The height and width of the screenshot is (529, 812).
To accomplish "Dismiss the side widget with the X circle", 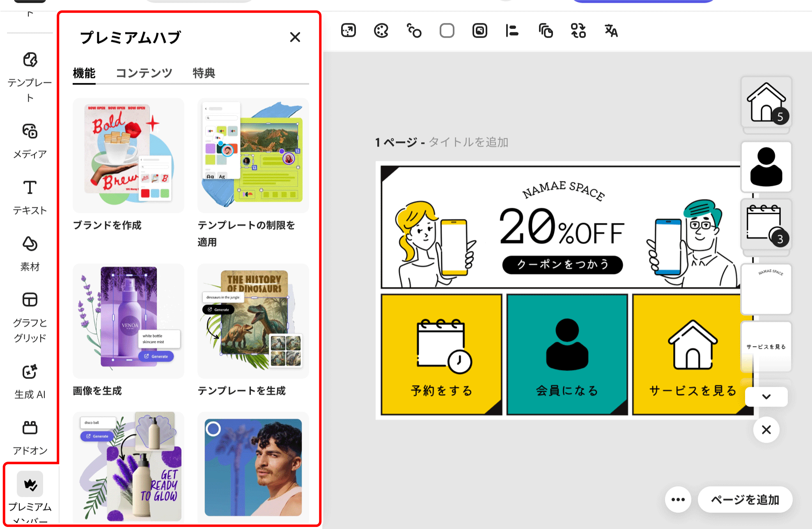I will (766, 430).
